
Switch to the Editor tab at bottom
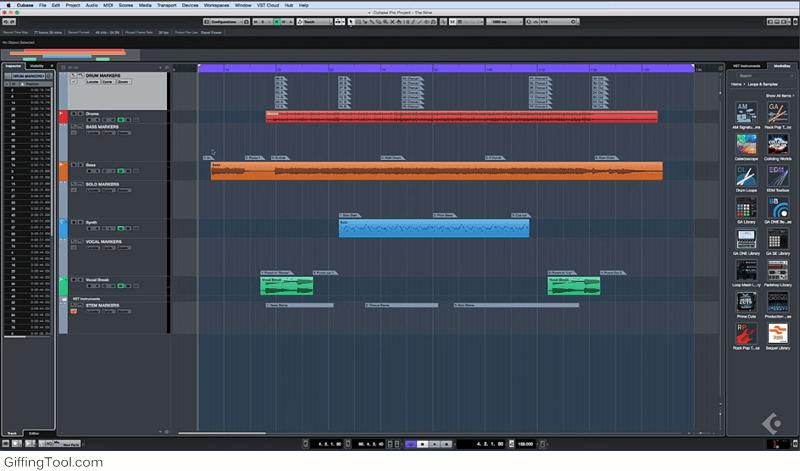[34, 433]
